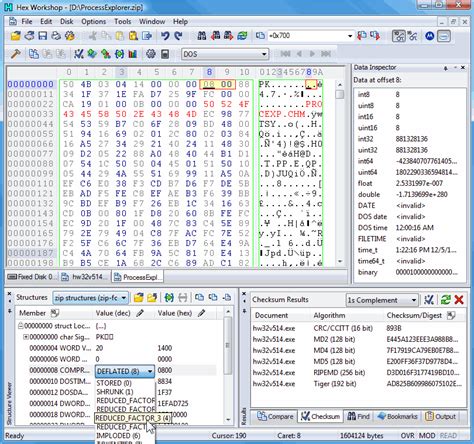Open the Find binoculars icon in toolbar
Screen dimensions: 474x444
pos(202,36)
